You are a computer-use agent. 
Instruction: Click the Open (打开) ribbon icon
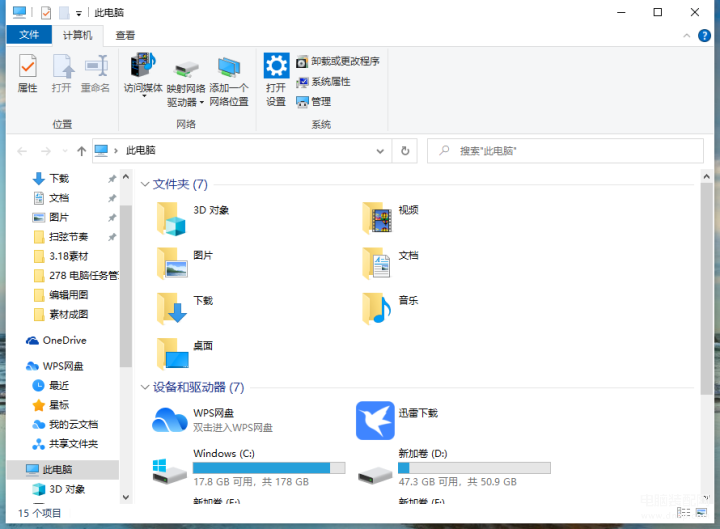(62, 73)
